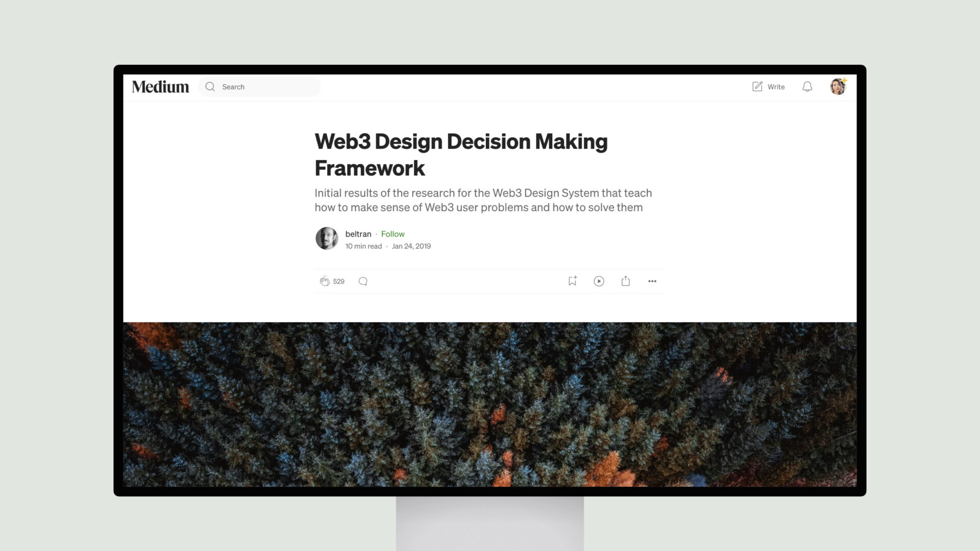Viewport: 980px width, 551px height.
Task: Click Follow link next to beltran
Action: [393, 234]
